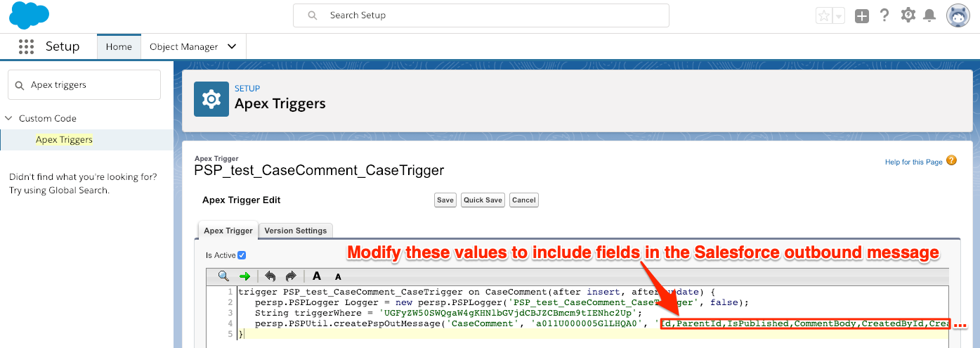
Task: Select the Apex Trigger tab
Action: pos(228,231)
